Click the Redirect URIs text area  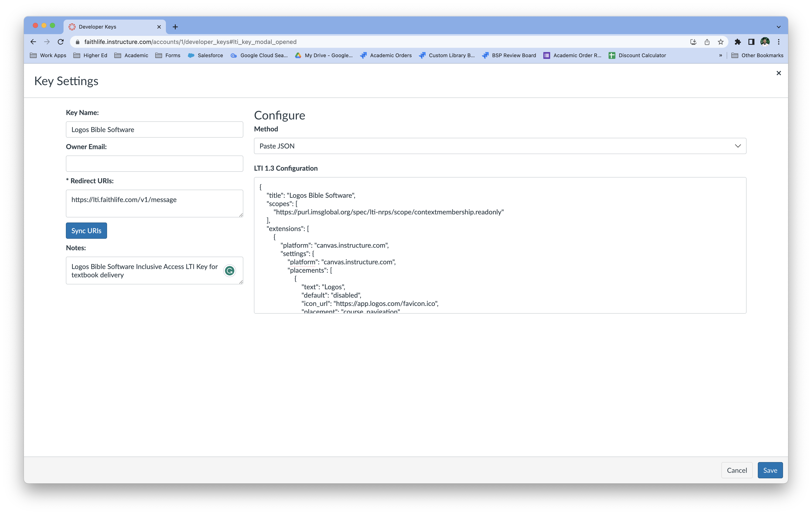click(154, 204)
